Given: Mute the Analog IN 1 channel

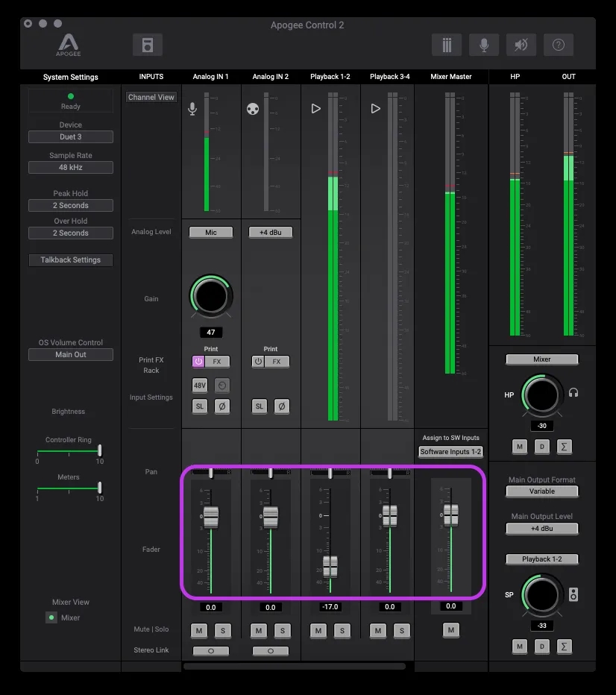Looking at the screenshot, I should click(x=199, y=630).
